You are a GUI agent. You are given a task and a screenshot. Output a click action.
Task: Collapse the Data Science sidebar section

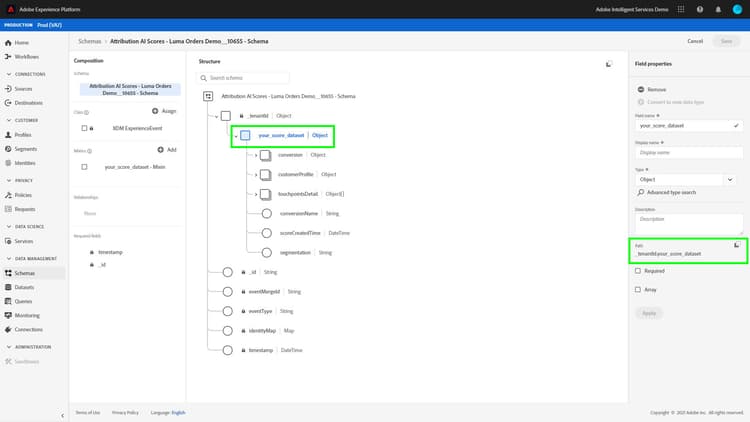9,226
